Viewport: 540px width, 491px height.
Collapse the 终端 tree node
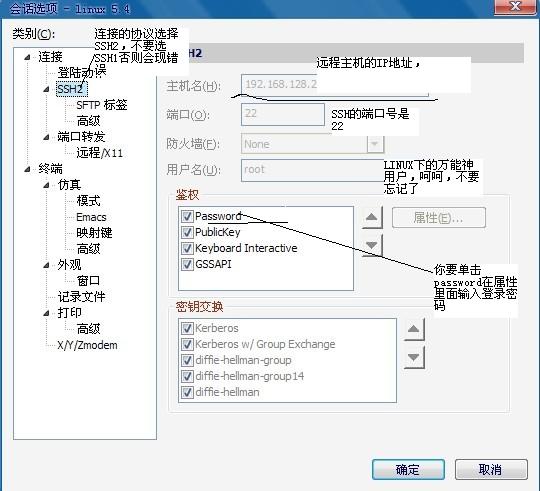coord(28,169)
